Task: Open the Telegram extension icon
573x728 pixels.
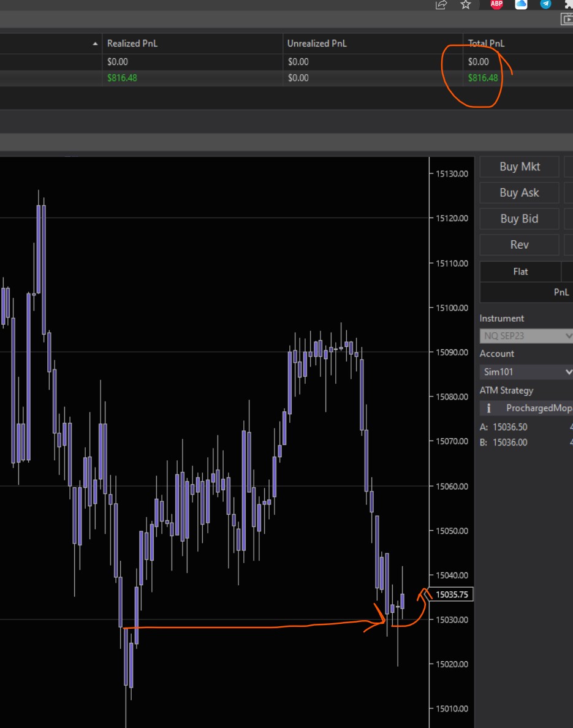Action: tap(545, 4)
